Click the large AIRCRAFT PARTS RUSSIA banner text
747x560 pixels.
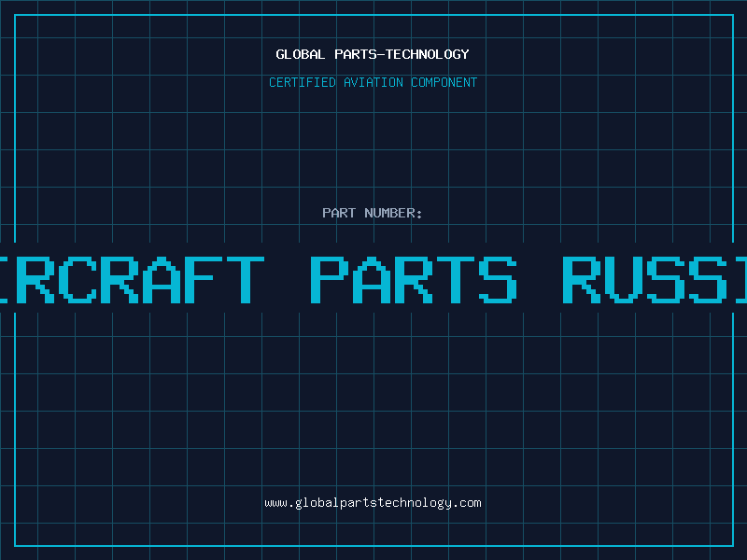[x=373, y=279]
